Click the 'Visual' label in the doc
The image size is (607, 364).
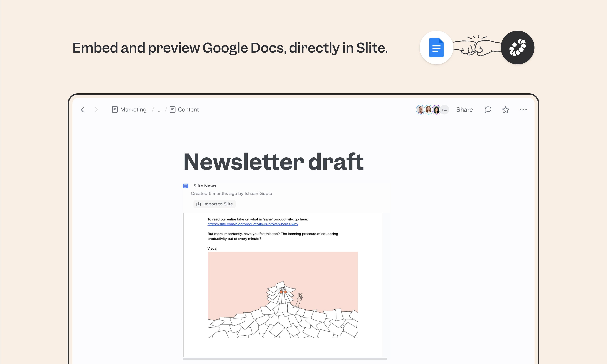212,248
